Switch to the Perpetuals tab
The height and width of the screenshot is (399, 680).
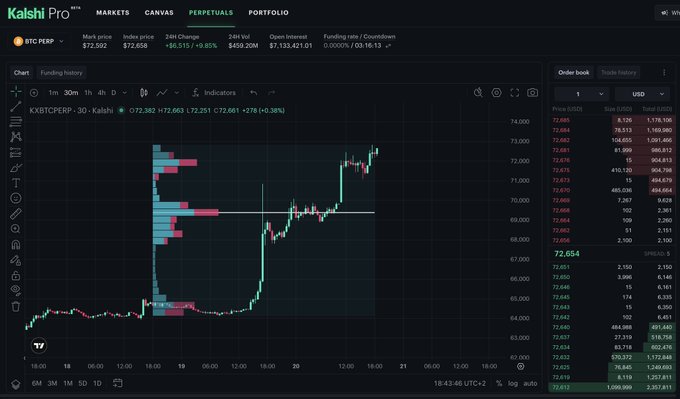[x=211, y=13]
